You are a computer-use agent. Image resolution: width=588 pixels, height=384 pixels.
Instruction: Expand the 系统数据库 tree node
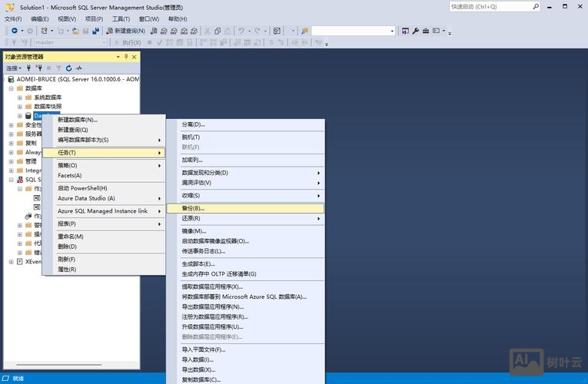point(20,98)
